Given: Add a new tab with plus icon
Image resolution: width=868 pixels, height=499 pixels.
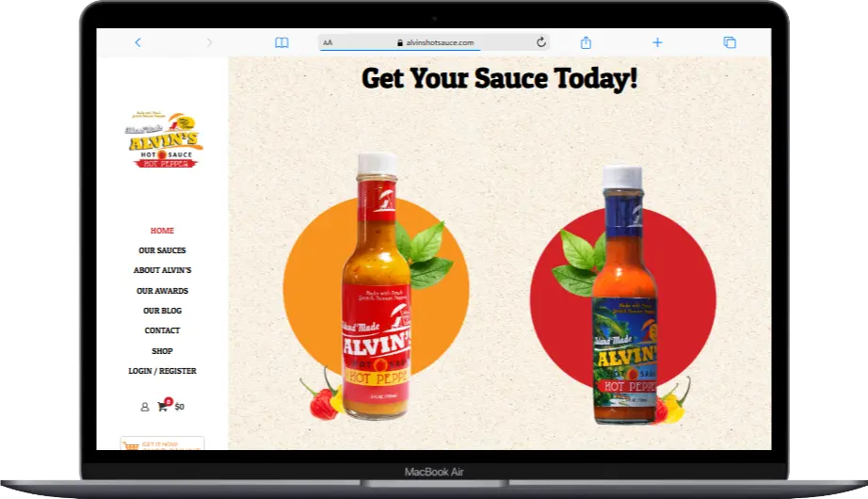Looking at the screenshot, I should pyautogui.click(x=657, y=42).
